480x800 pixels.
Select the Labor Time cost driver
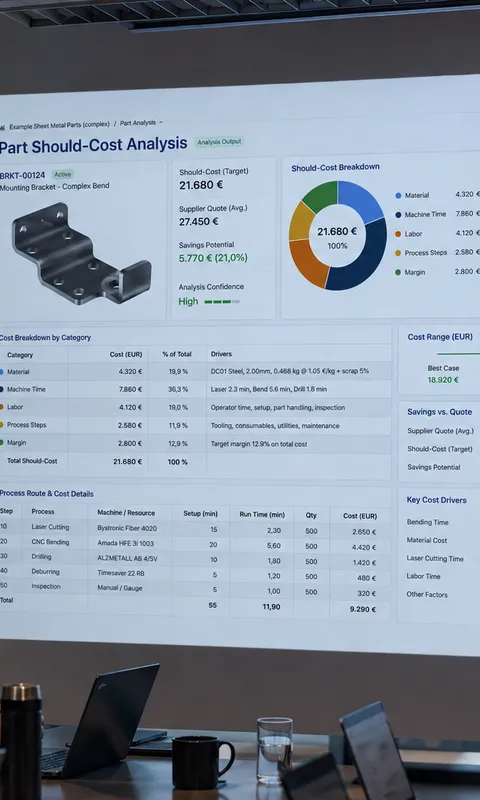pos(423,576)
